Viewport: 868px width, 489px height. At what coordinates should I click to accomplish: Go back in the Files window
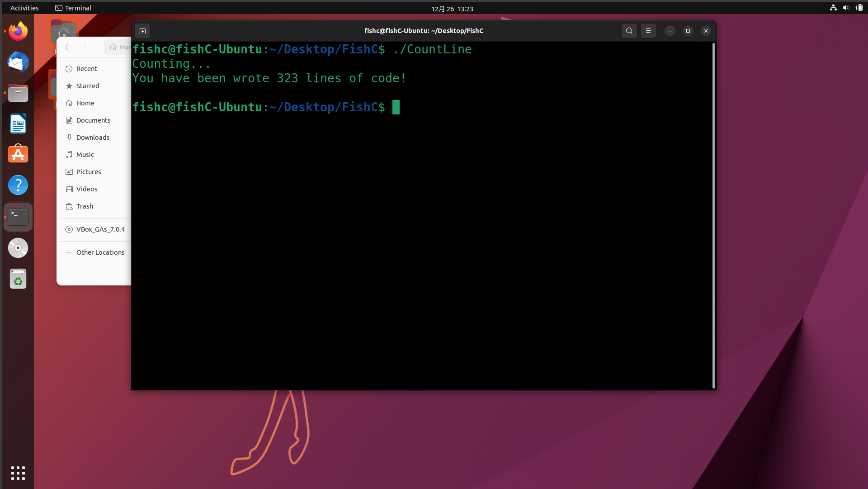[67, 47]
